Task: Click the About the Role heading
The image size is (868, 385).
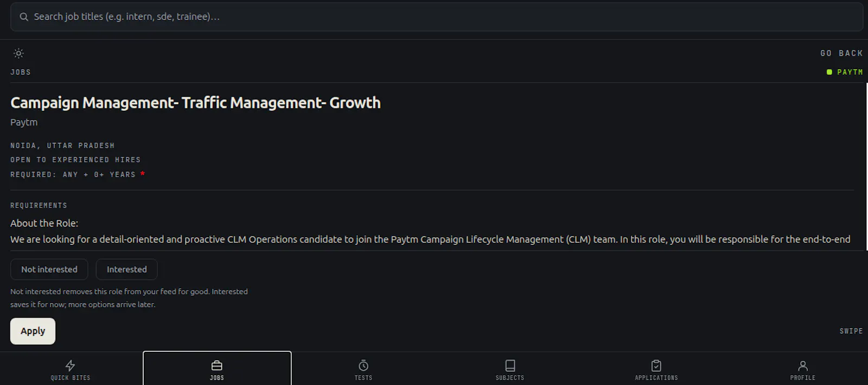Action: (x=44, y=223)
